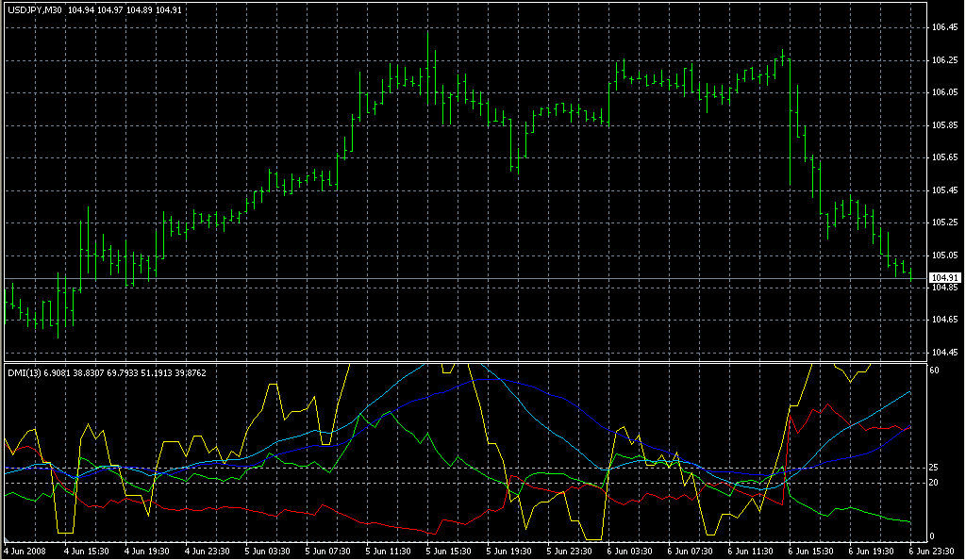Click the 5 Jun 03:30 time label
The image size is (966, 560).
[x=269, y=550]
